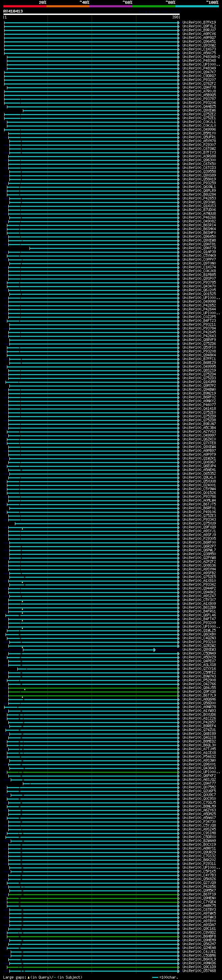Open UniRef100_Q9AT81 label
The image size is (222, 980).
199,244
